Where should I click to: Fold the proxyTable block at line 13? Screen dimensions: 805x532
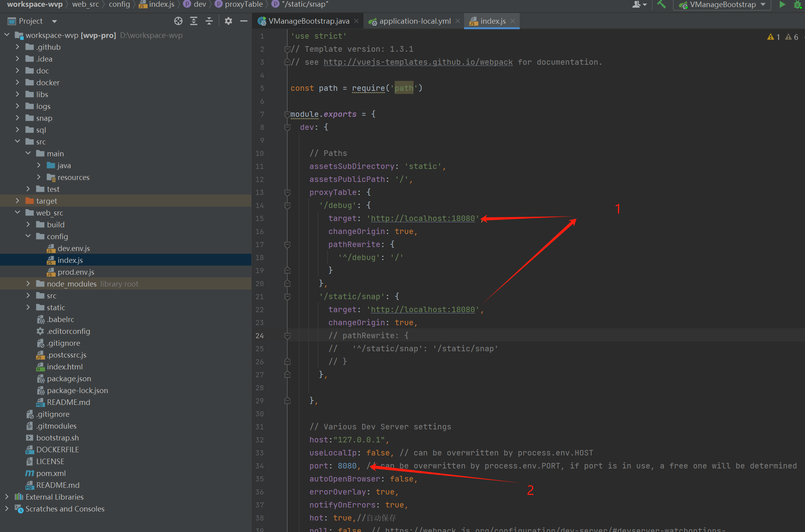pos(287,192)
